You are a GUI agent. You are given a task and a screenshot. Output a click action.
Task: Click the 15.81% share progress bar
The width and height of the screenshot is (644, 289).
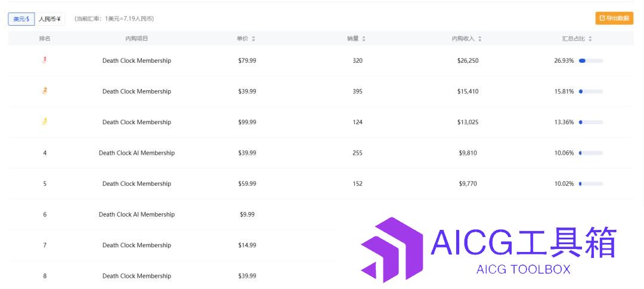click(590, 92)
